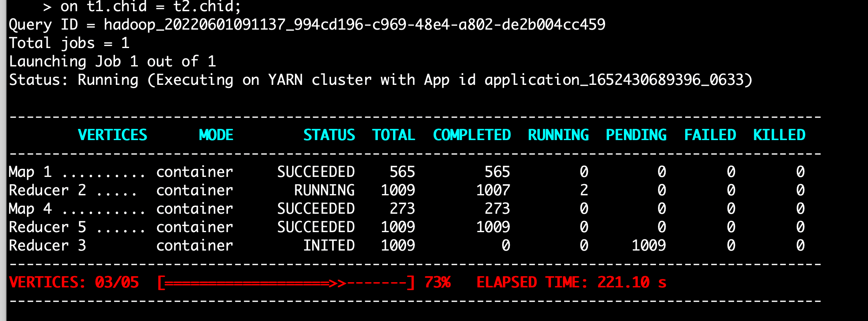
Task: Click the 'Reducer 2' vertex name
Action: point(47,190)
